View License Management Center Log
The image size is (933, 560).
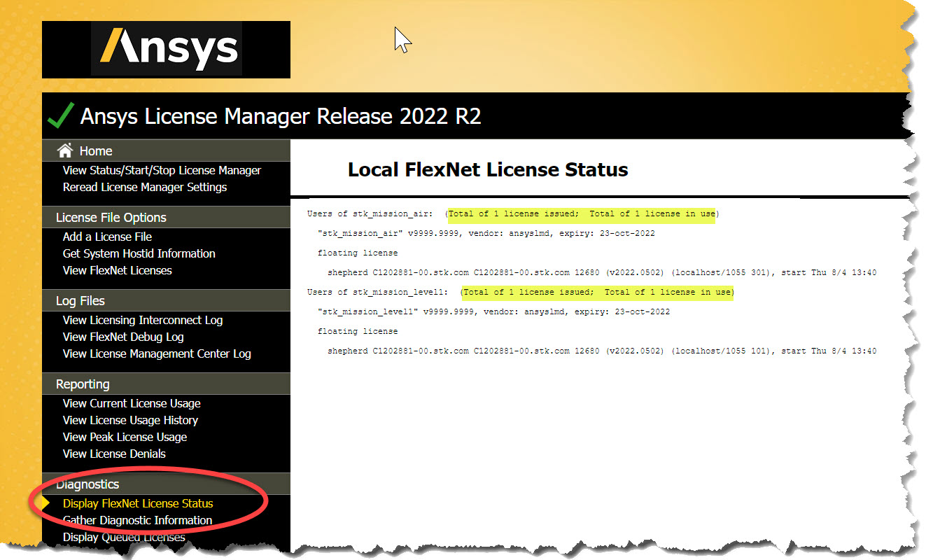coord(157,353)
